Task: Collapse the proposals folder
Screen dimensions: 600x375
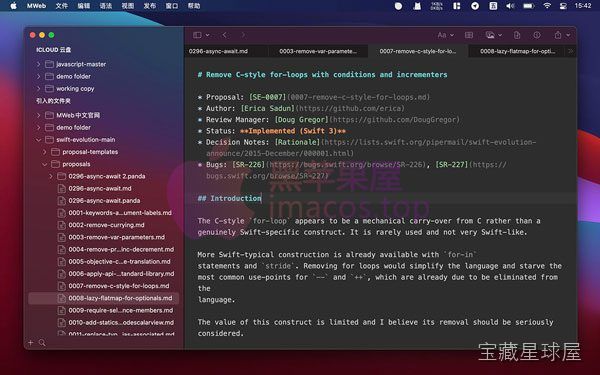Action: point(44,164)
